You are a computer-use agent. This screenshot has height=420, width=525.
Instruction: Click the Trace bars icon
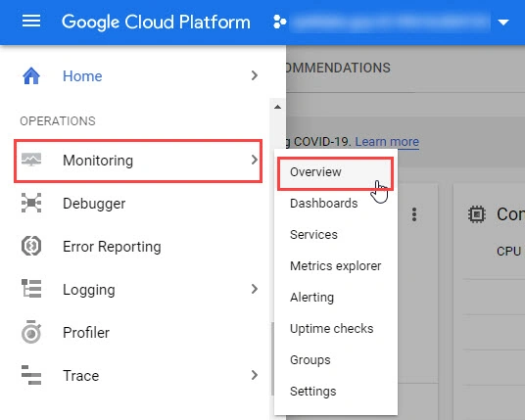tap(31, 375)
